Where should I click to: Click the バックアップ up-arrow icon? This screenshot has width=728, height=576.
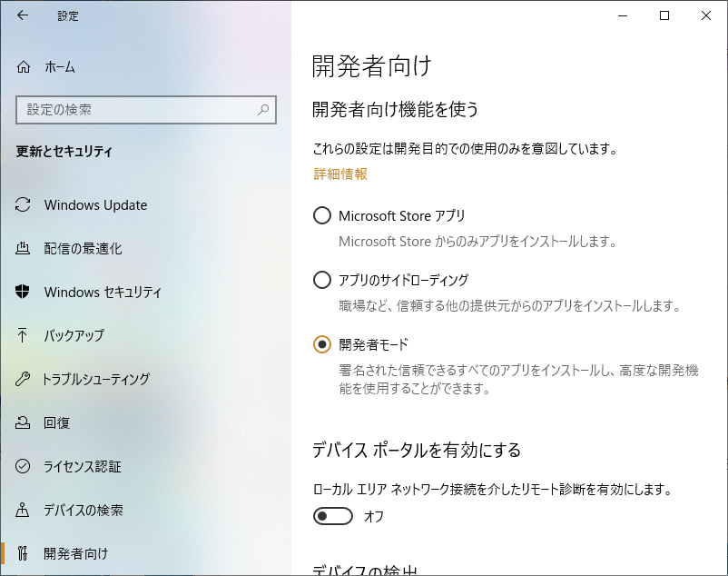[23, 335]
